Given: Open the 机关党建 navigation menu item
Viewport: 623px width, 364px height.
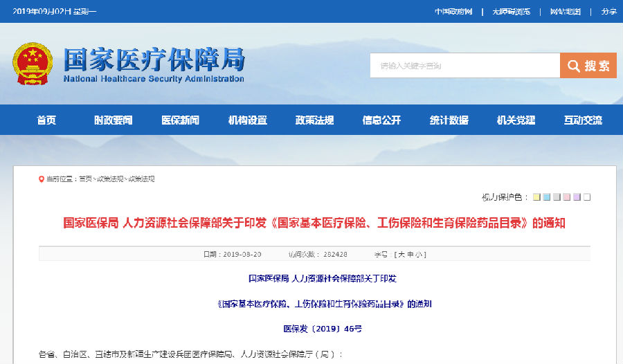Looking at the screenshot, I should [x=516, y=120].
